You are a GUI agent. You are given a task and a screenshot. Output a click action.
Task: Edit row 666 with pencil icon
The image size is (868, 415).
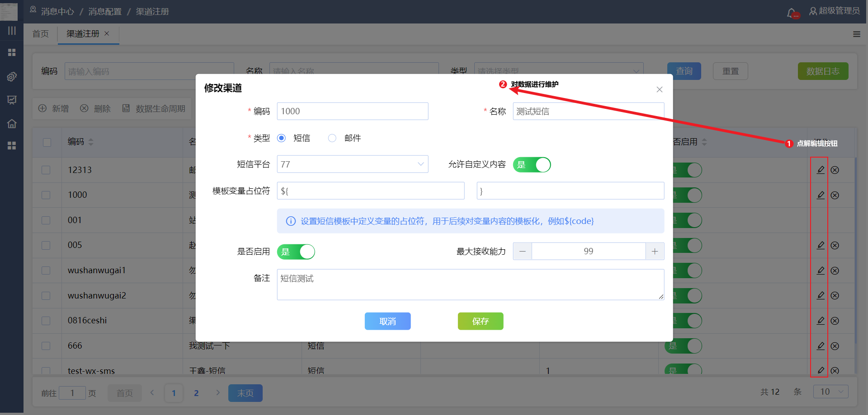point(821,346)
